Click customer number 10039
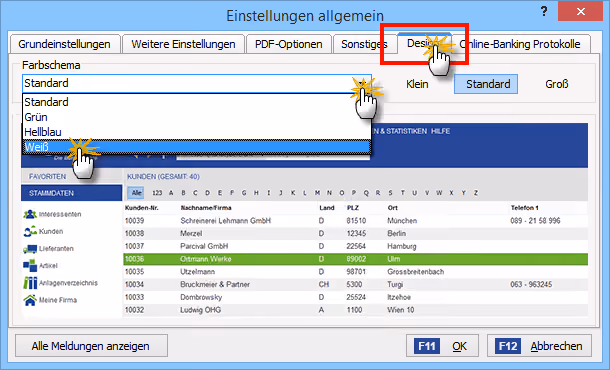 point(135,221)
